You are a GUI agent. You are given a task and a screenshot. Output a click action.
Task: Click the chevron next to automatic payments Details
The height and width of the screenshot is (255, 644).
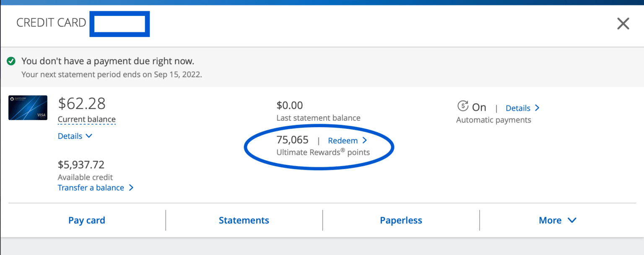(537, 108)
